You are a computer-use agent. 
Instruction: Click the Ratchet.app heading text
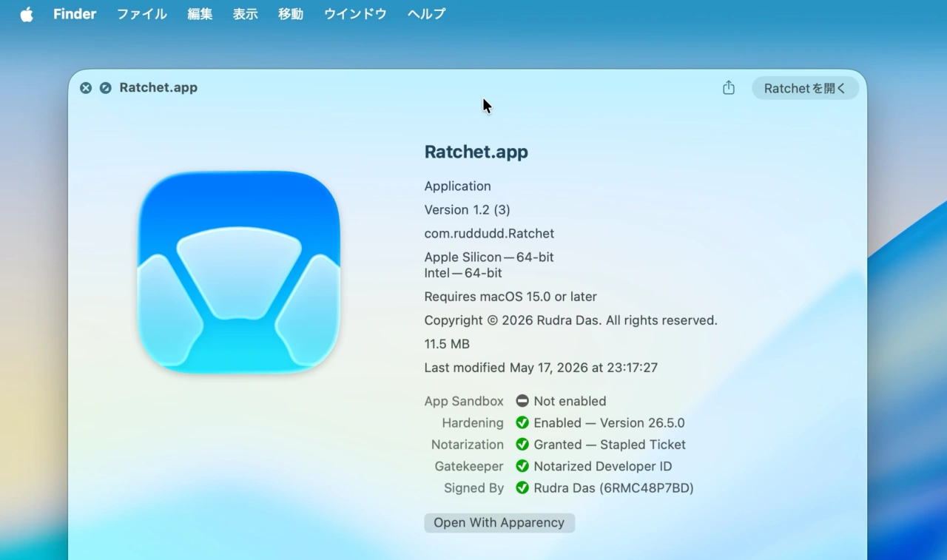tap(476, 152)
